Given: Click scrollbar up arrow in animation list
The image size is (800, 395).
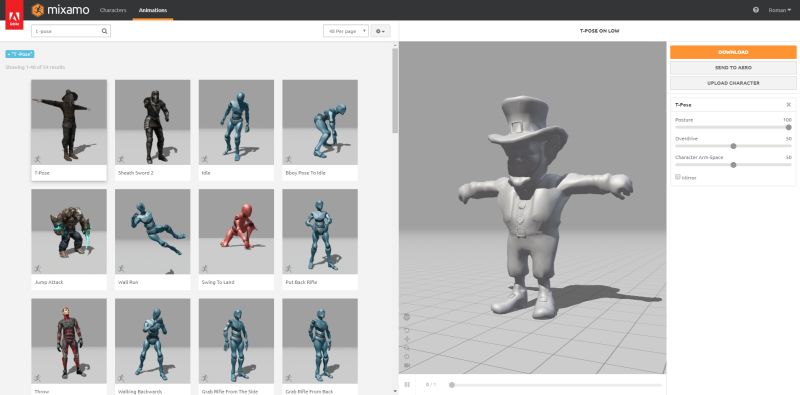Looking at the screenshot, I should click(395, 45).
